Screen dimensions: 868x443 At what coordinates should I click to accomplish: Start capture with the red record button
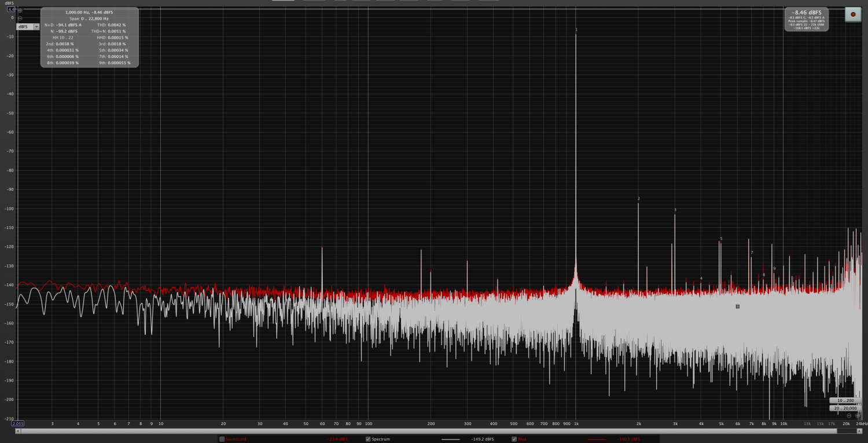pyautogui.click(x=853, y=14)
